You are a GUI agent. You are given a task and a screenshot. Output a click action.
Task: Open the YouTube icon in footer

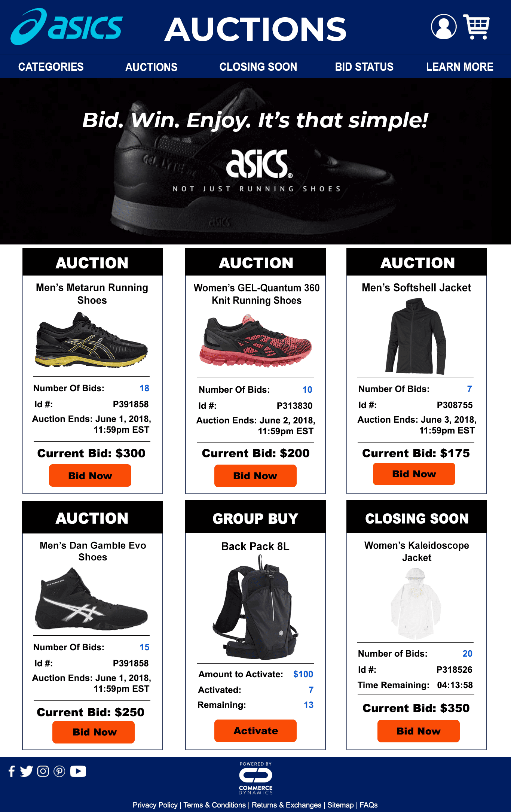click(x=78, y=771)
